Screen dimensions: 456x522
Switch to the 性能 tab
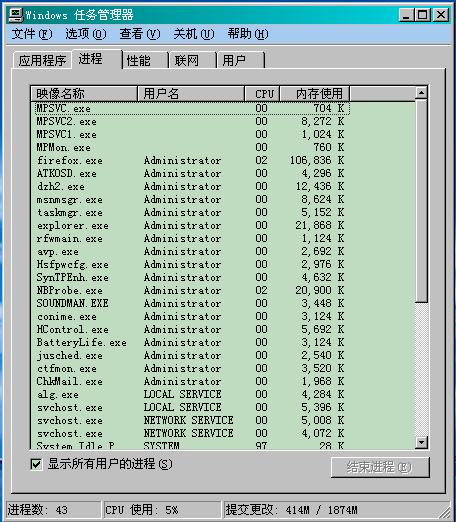point(145,60)
